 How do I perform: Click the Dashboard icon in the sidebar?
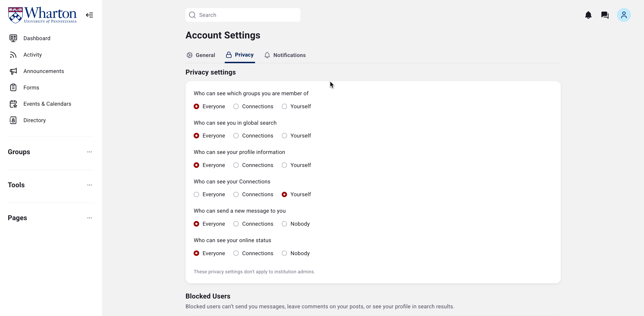tap(13, 38)
